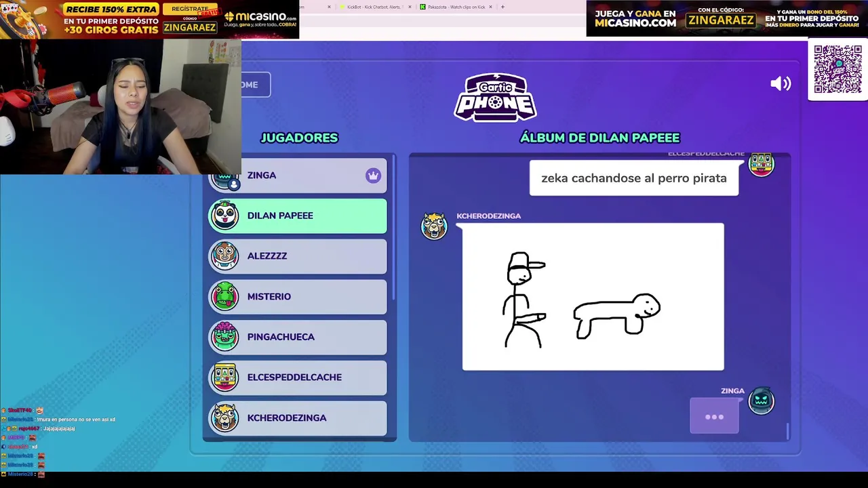Viewport: 868px width, 488px height.
Task: Click the right MICASINO.COM banner ad
Action: point(727,18)
